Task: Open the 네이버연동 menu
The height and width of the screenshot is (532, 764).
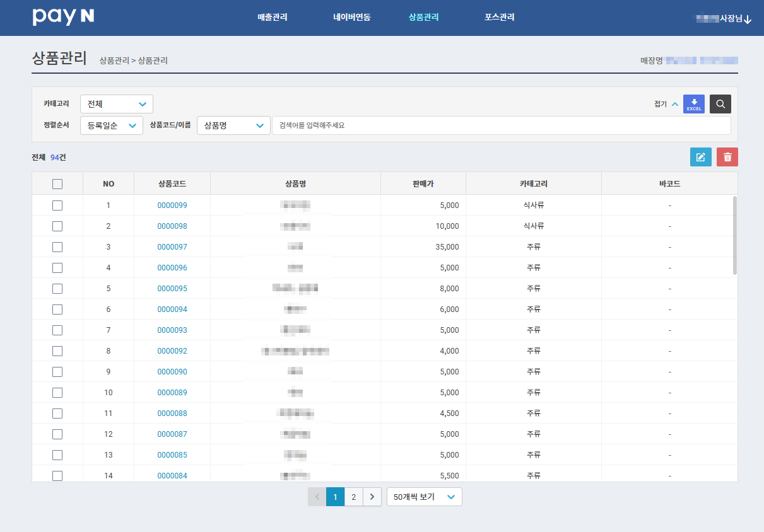Action: coord(352,18)
